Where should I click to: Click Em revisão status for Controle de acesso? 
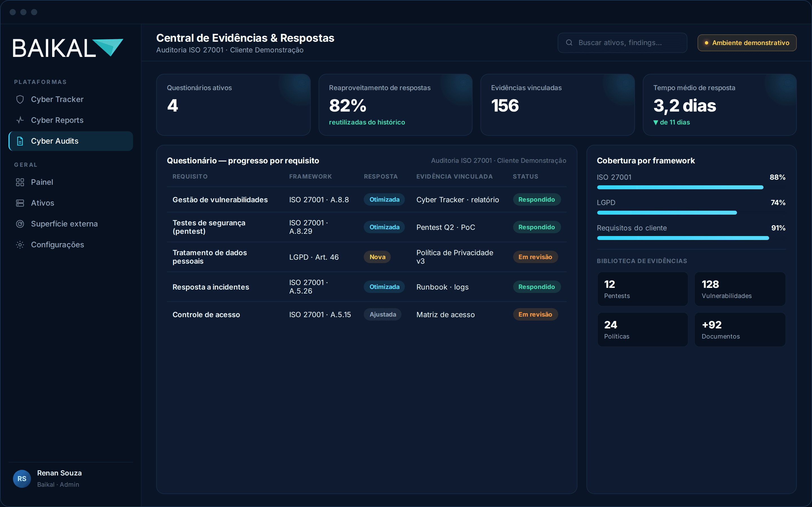[535, 315]
